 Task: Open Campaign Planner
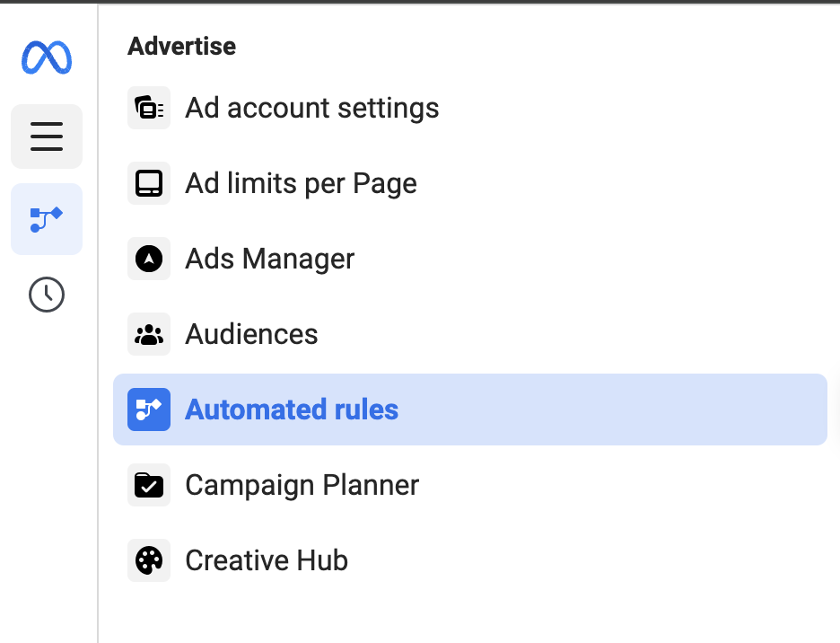[302, 485]
